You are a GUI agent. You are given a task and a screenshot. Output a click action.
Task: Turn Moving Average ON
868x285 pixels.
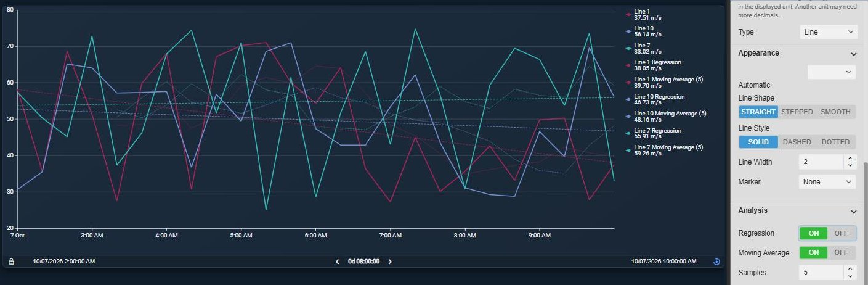[x=813, y=252]
